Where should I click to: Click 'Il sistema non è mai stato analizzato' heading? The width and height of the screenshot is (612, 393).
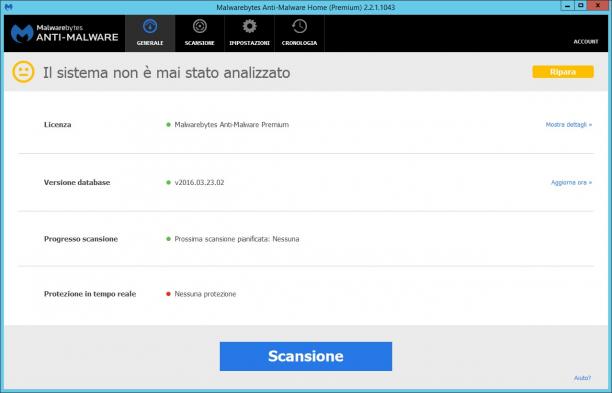[x=167, y=73]
